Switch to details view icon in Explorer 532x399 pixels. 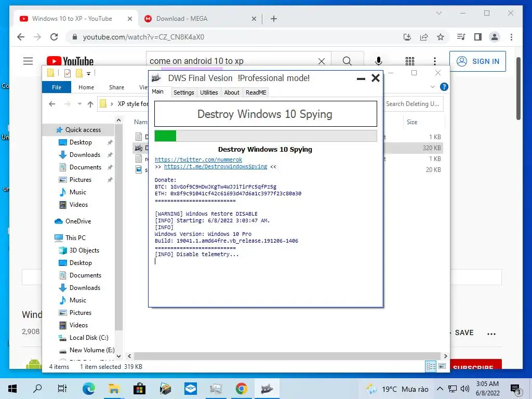(x=431, y=366)
